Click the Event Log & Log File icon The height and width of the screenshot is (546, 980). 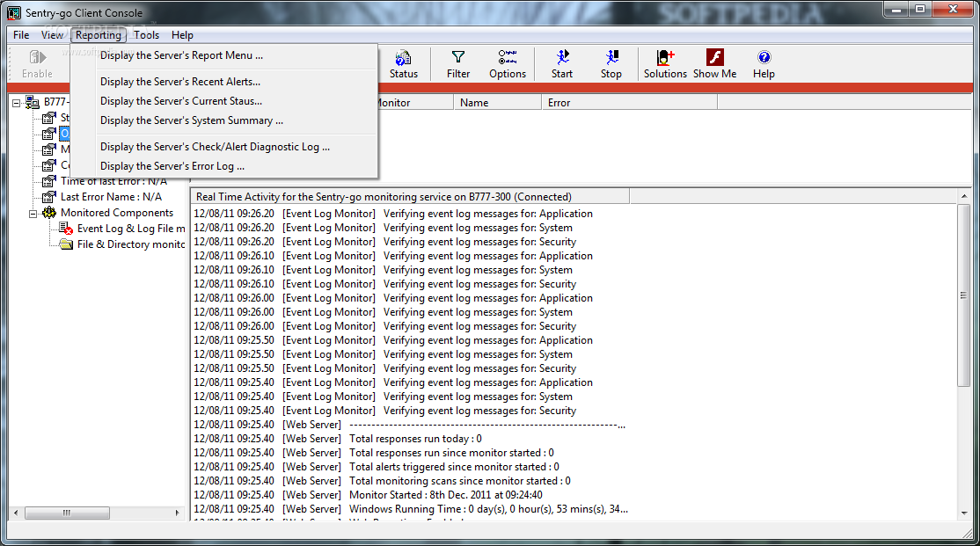[66, 229]
